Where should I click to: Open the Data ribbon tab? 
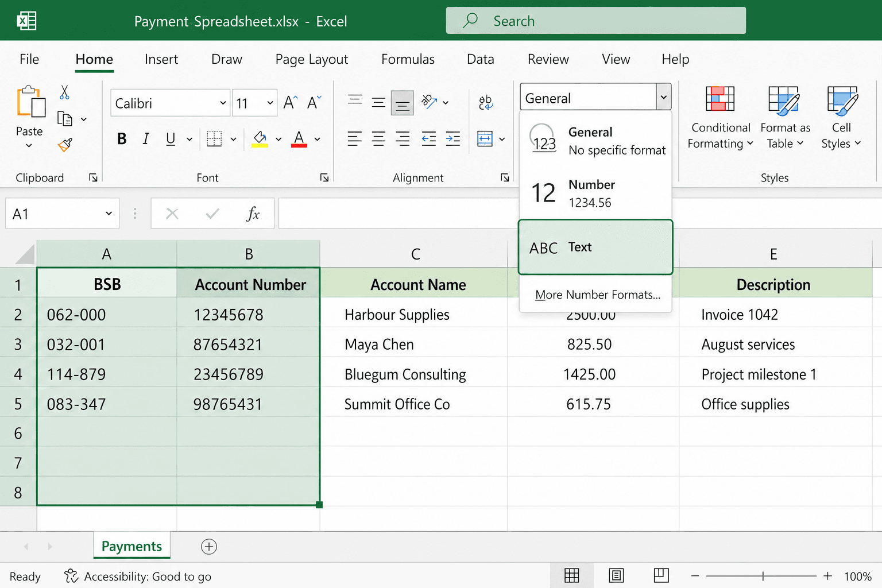(481, 59)
